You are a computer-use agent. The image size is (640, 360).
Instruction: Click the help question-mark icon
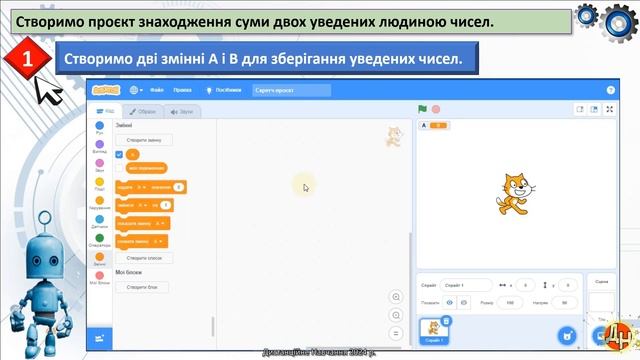tap(611, 90)
